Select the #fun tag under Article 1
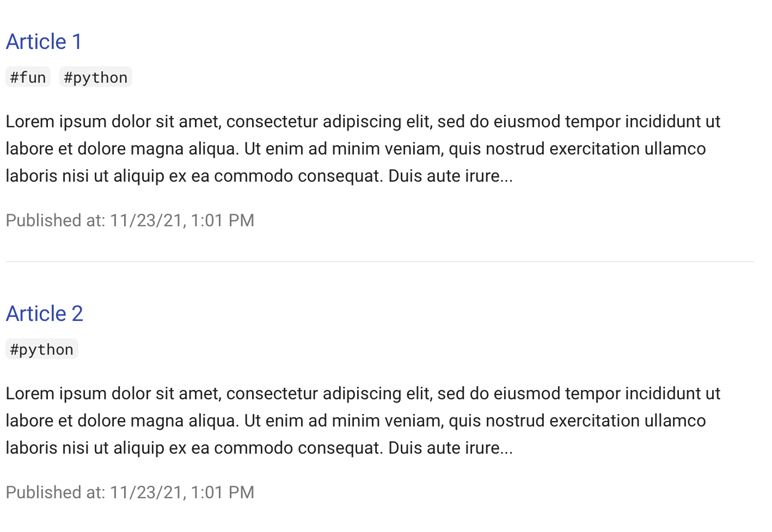 click(28, 77)
